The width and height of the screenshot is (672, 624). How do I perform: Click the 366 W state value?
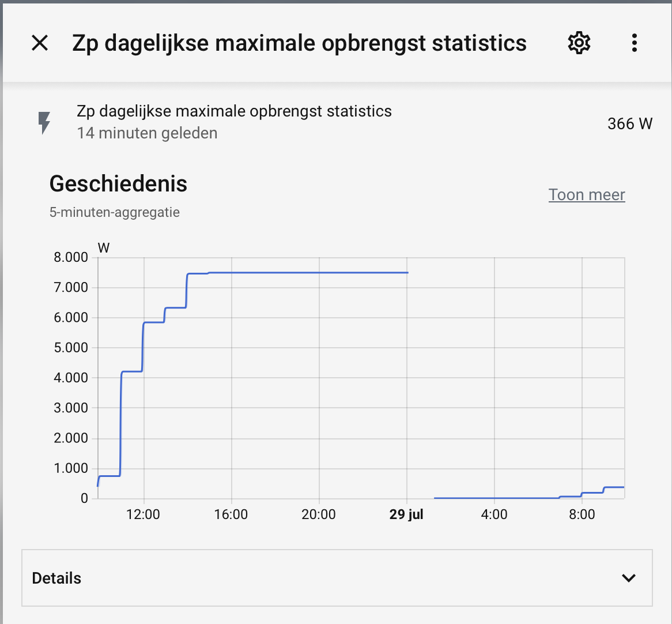629,123
